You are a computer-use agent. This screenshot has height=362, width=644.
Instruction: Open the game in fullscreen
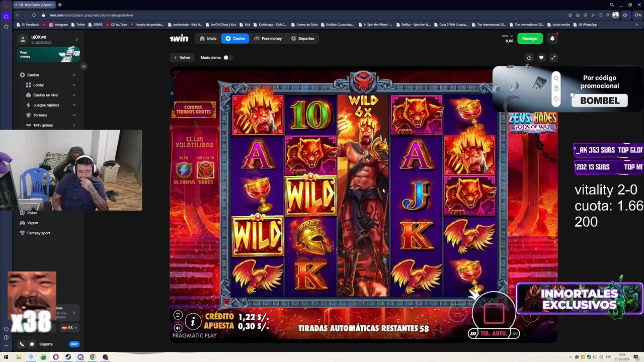(553, 57)
